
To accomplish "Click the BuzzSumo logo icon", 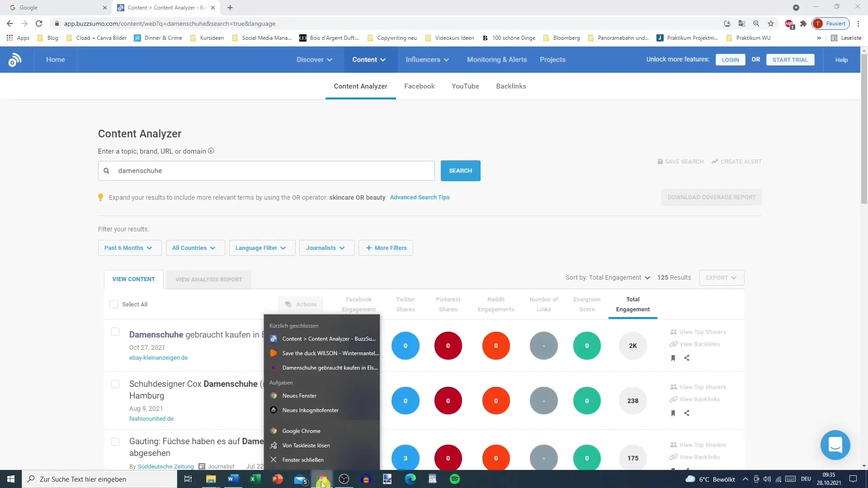I will coord(15,60).
